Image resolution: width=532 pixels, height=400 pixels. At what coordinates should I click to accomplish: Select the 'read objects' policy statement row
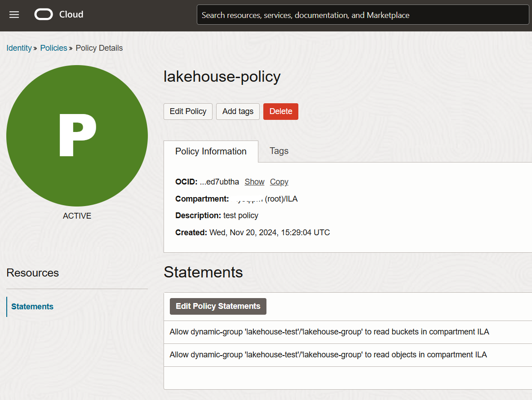tap(348, 355)
